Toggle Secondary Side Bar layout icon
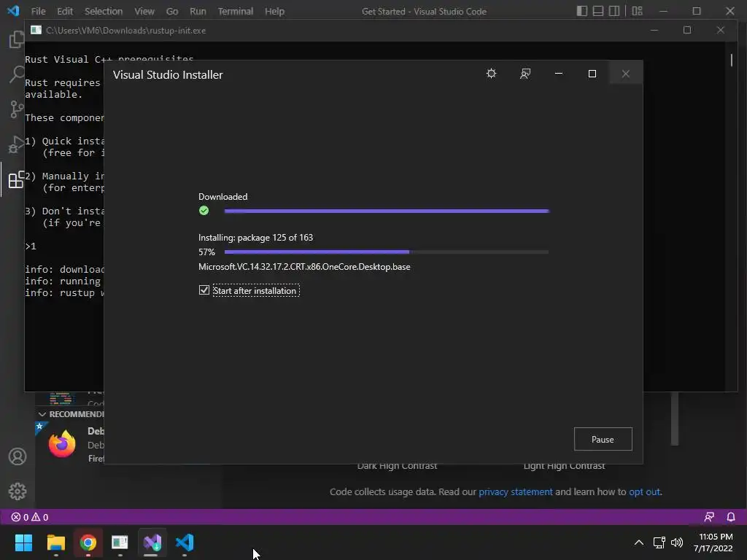 click(x=614, y=11)
